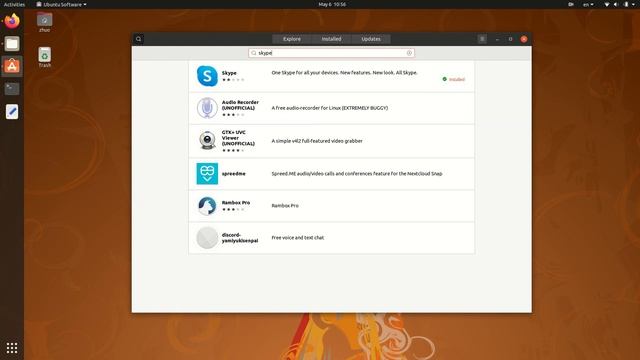The image size is (640, 360).
Task: Open Audio Recorder (UNOFFICIAL) title
Action: tap(240, 105)
